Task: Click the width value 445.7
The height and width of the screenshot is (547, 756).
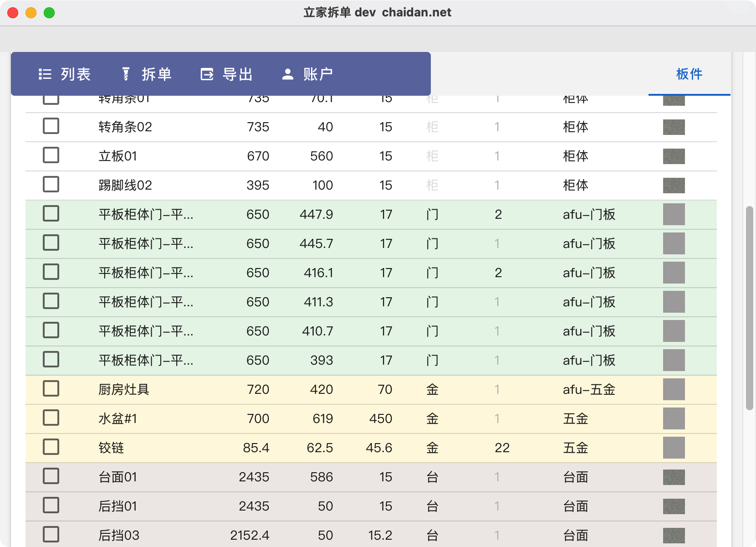Action: tap(316, 243)
